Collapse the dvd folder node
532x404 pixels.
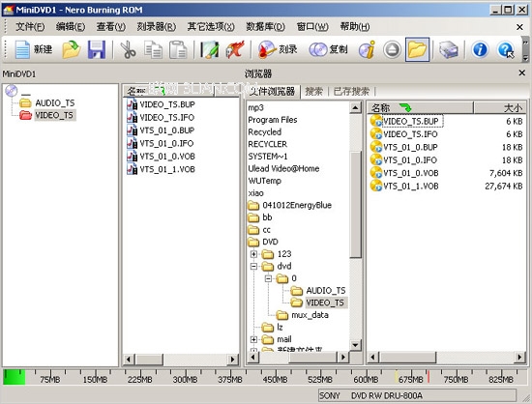[253, 266]
